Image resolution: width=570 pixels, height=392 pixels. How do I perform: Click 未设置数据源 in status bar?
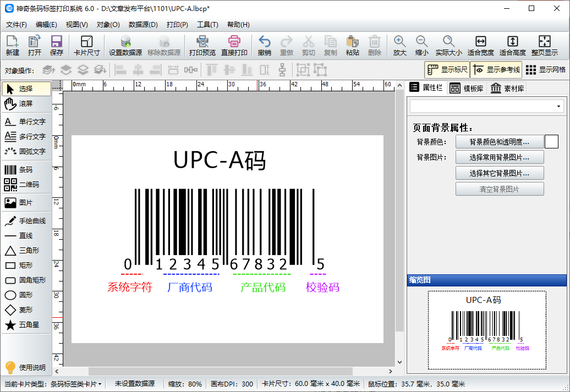(135, 384)
